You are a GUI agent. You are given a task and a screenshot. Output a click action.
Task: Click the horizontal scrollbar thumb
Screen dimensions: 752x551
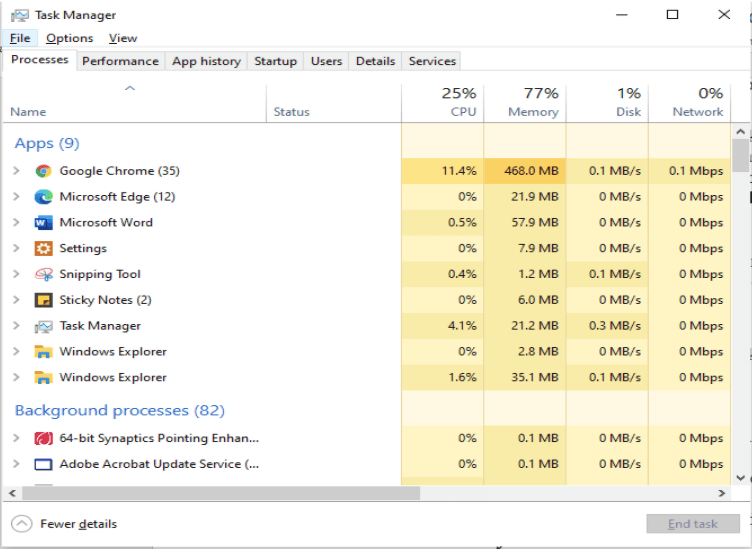(x=221, y=493)
